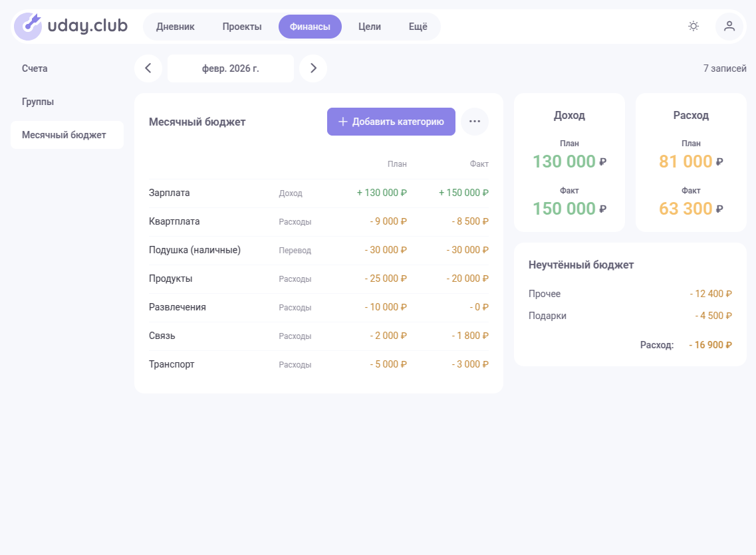756x555 pixels.
Task: Click the plus icon on Добавить категорию
Action: click(x=343, y=122)
